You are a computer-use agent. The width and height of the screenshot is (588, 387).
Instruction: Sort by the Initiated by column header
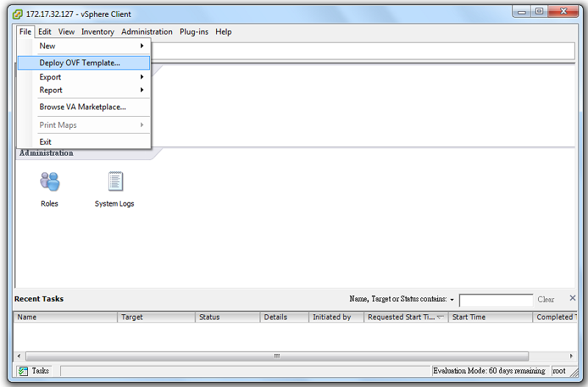click(337, 317)
